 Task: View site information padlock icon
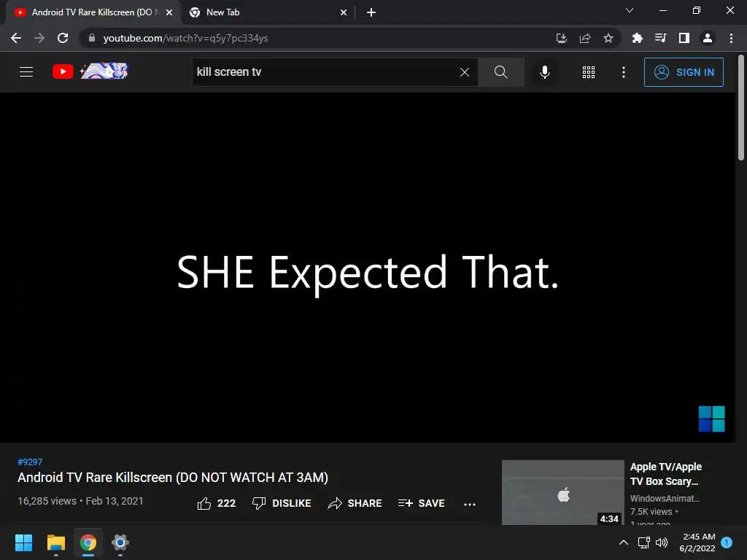click(92, 38)
